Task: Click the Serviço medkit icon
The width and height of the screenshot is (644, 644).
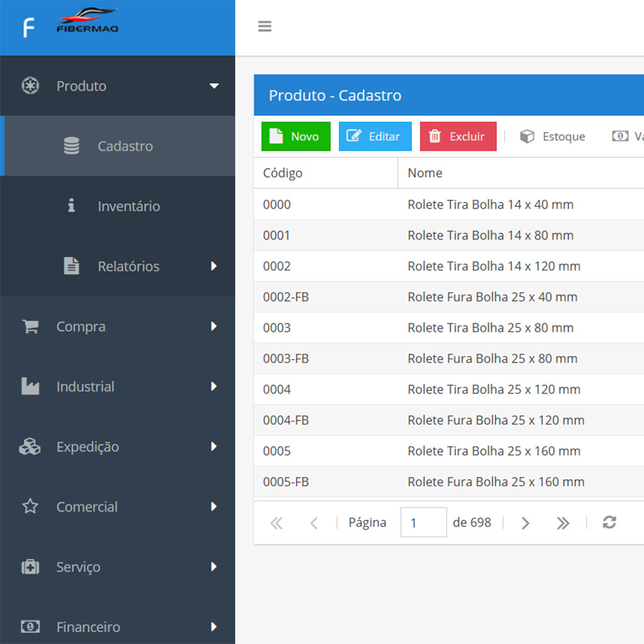Action: [30, 567]
